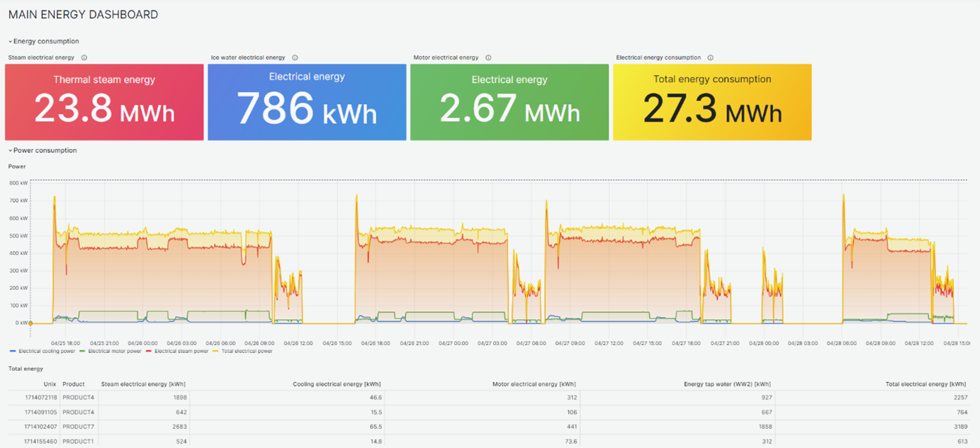Click the PRODUCT7 cell in the table
This screenshot has height=448, width=980.
click(79, 427)
